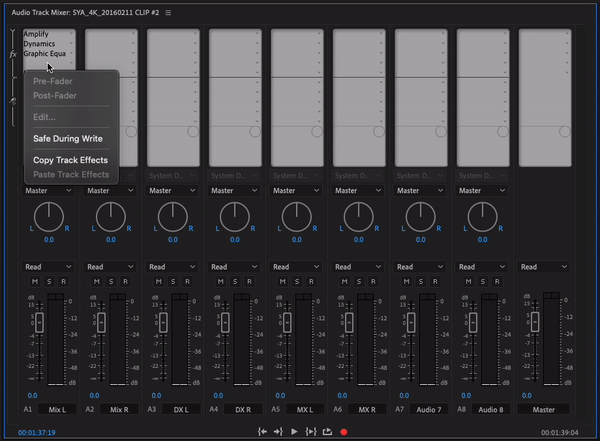This screenshot has width=600, height=441.
Task: Open A1 output assignment Master dropdown
Action: point(48,190)
